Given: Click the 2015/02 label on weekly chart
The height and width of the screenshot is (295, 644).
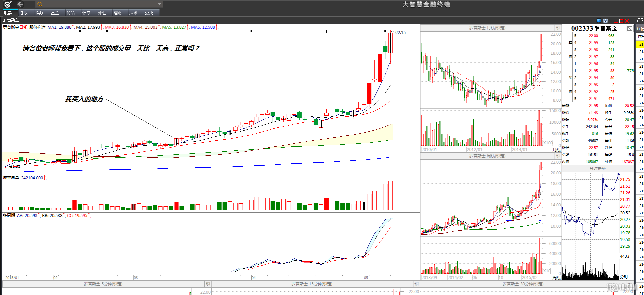Looking at the screenshot, I should tap(530, 278).
